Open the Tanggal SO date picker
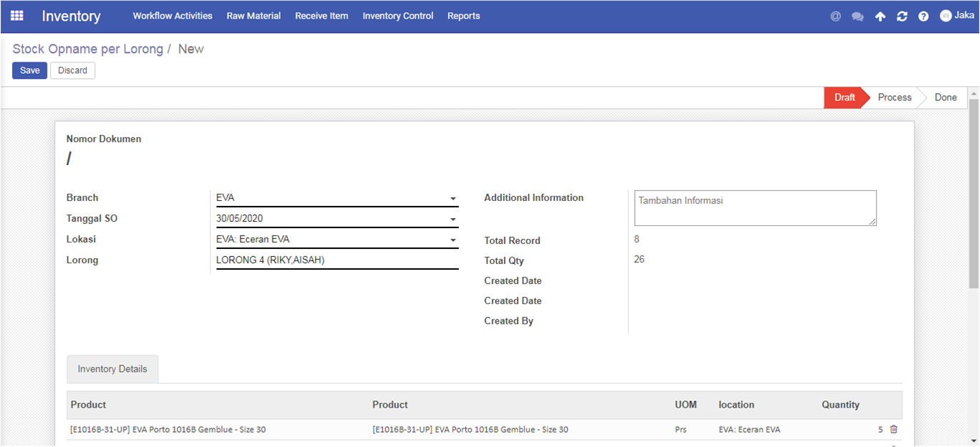Image resolution: width=980 pixels, height=447 pixels. click(453, 219)
